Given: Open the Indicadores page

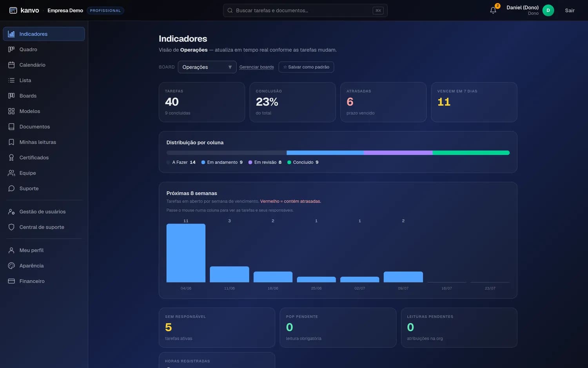Looking at the screenshot, I should (x=44, y=34).
